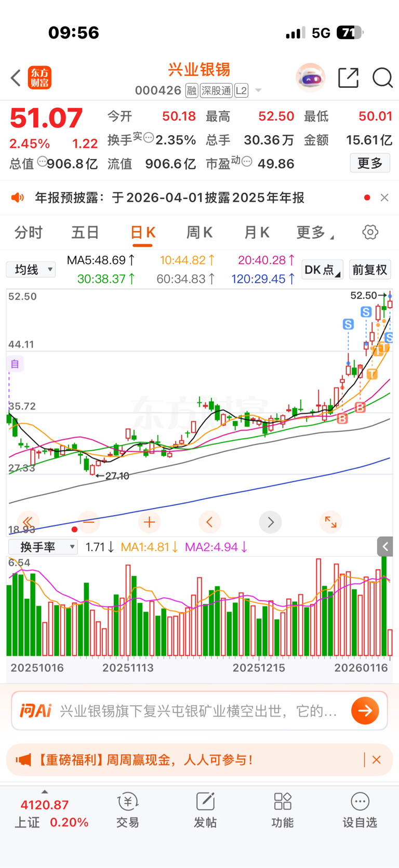Open the DK点 dropdown
399x868 pixels.
[322, 270]
